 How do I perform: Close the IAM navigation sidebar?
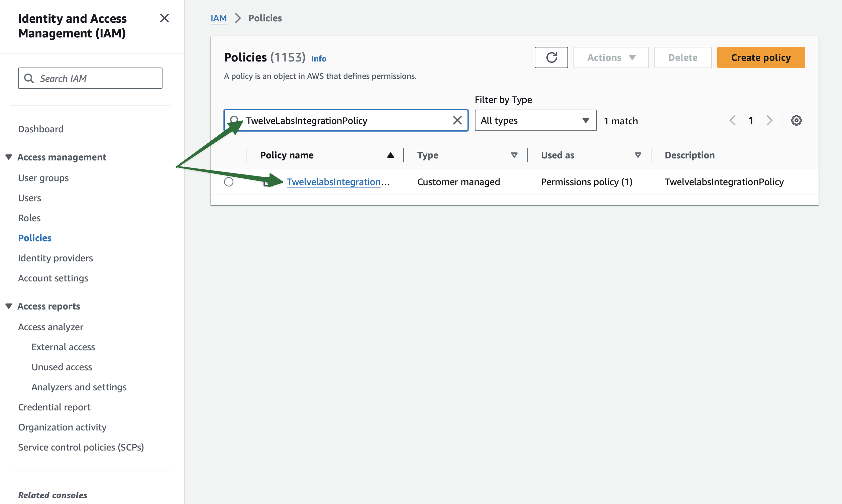pos(165,18)
